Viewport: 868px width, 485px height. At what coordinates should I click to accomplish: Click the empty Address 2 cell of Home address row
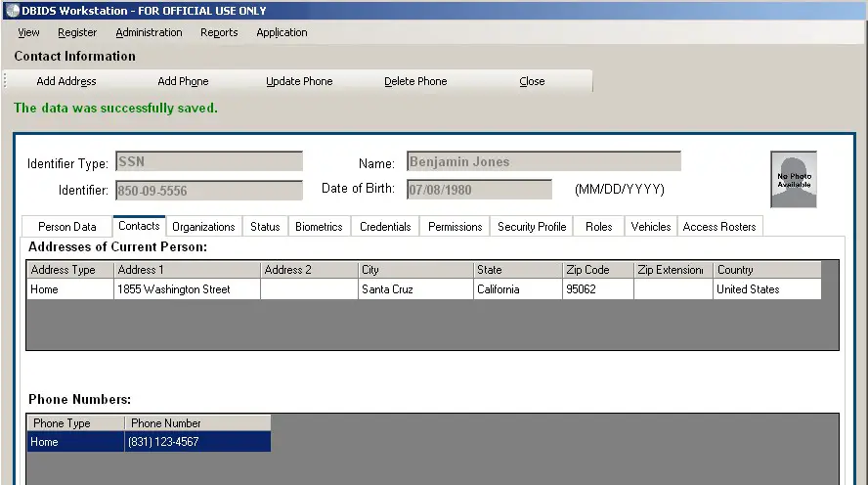click(310, 289)
